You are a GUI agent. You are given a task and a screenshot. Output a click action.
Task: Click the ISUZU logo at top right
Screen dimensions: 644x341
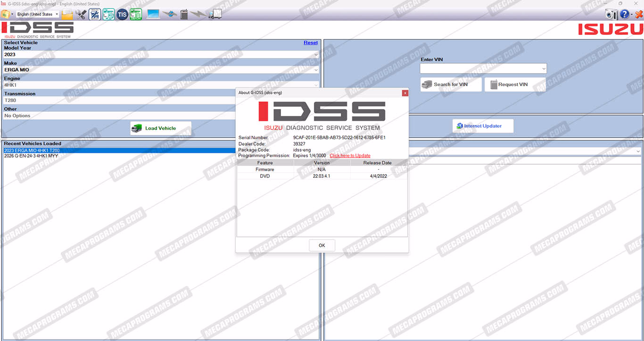pos(611,29)
